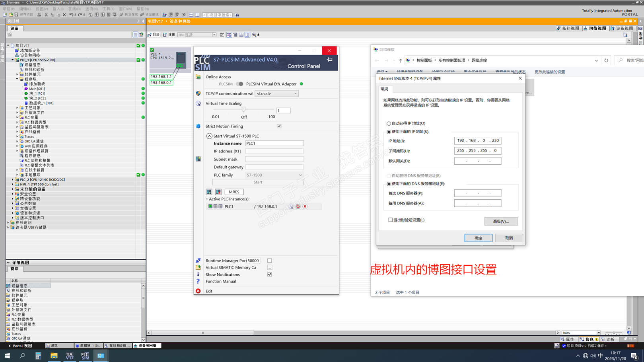Click 转至在线 toolbar button
The width and height of the screenshot is (644, 362).
pyautogui.click(x=128, y=15)
